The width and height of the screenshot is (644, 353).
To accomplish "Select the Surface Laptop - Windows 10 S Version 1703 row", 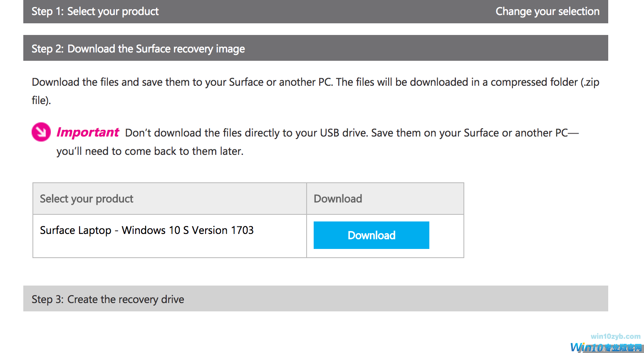I will 147,230.
